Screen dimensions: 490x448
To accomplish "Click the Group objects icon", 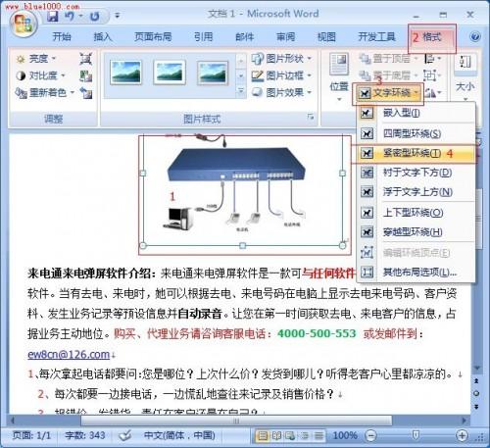I will click(x=432, y=75).
